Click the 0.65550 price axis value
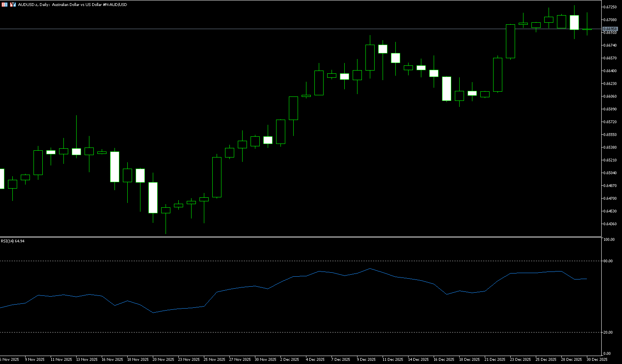This screenshot has width=622, height=364. (x=610, y=135)
